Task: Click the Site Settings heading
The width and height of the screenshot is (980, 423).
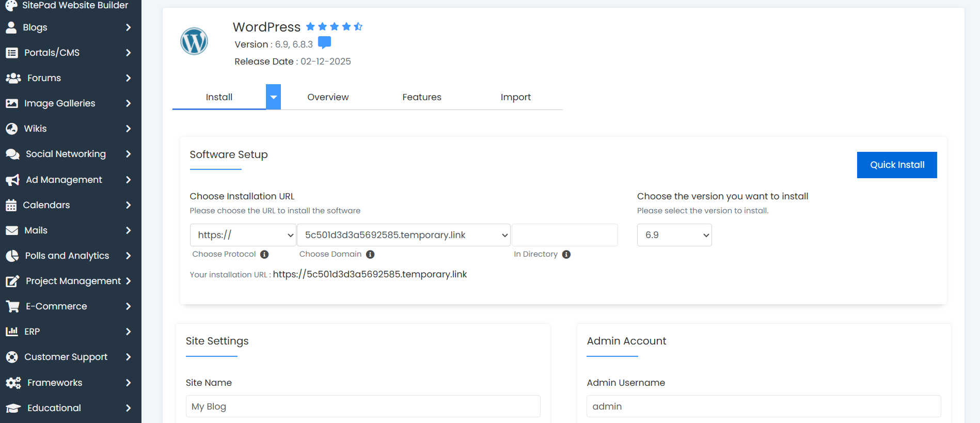Action: coord(217,341)
